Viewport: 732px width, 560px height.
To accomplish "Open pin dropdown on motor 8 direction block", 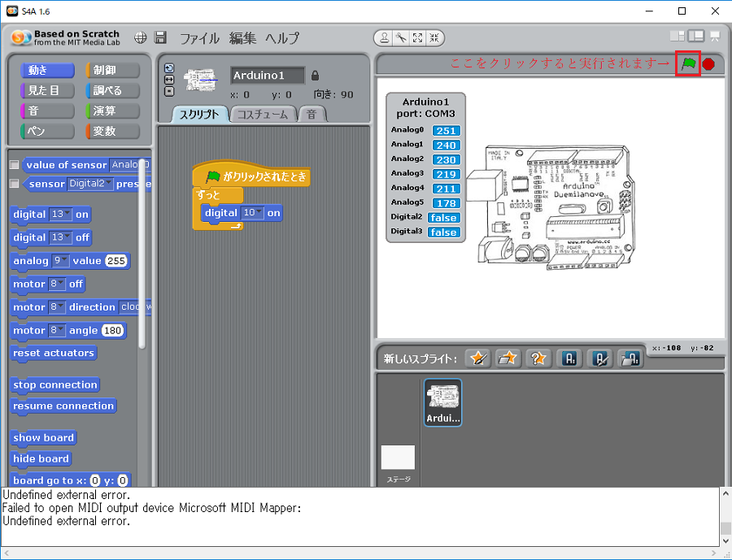I will click(58, 306).
